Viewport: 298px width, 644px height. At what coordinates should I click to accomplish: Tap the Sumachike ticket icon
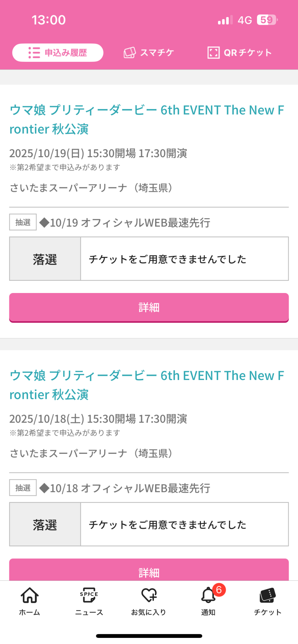130,53
